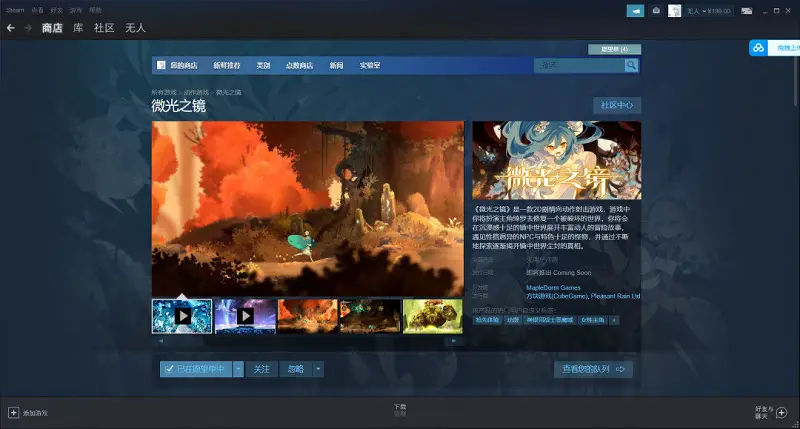Open the announcements megaphone icon
The width and height of the screenshot is (800, 429).
[x=635, y=11]
